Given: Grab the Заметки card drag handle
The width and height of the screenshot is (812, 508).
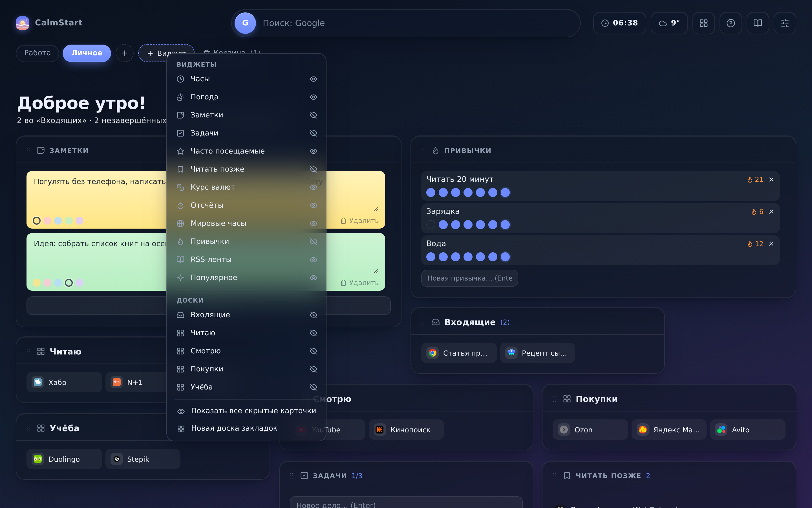Looking at the screenshot, I should pos(28,150).
